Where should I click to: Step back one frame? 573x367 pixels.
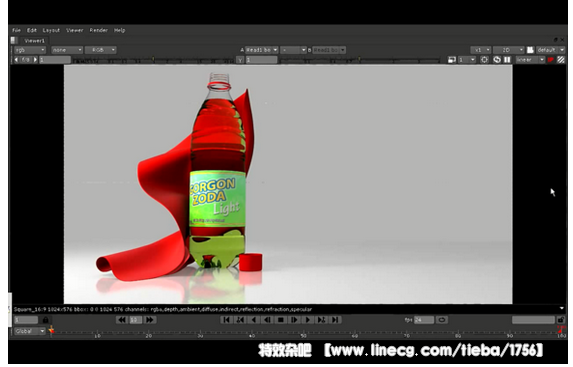point(267,320)
